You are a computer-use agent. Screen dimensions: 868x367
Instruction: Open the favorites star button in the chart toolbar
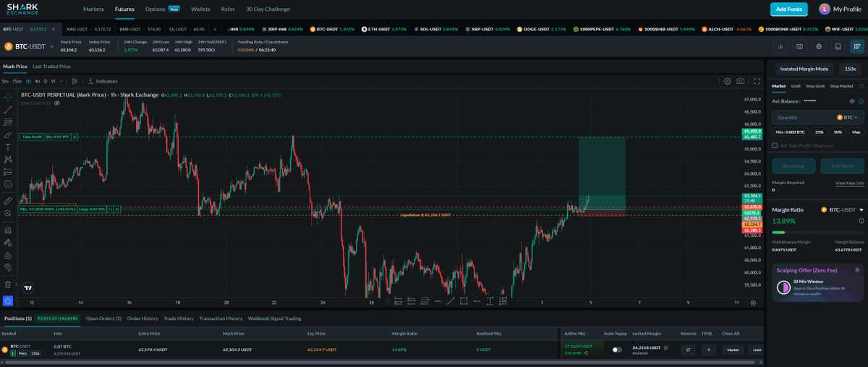pos(7,300)
